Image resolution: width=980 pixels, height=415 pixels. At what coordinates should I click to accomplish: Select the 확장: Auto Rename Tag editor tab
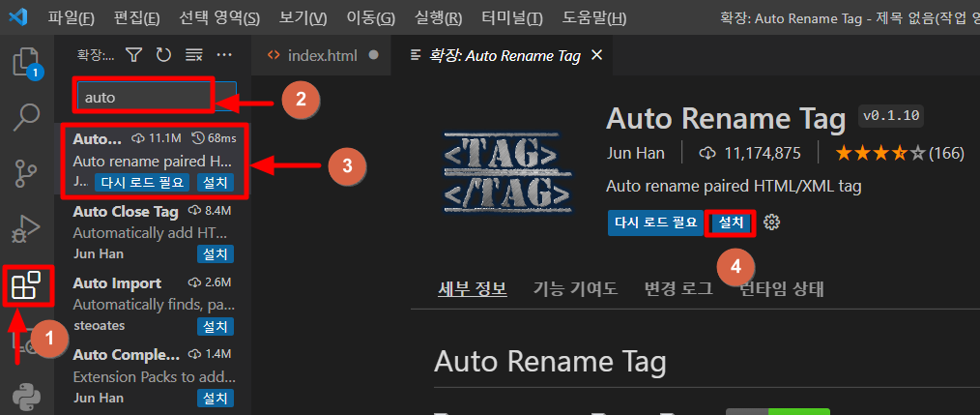(x=504, y=55)
